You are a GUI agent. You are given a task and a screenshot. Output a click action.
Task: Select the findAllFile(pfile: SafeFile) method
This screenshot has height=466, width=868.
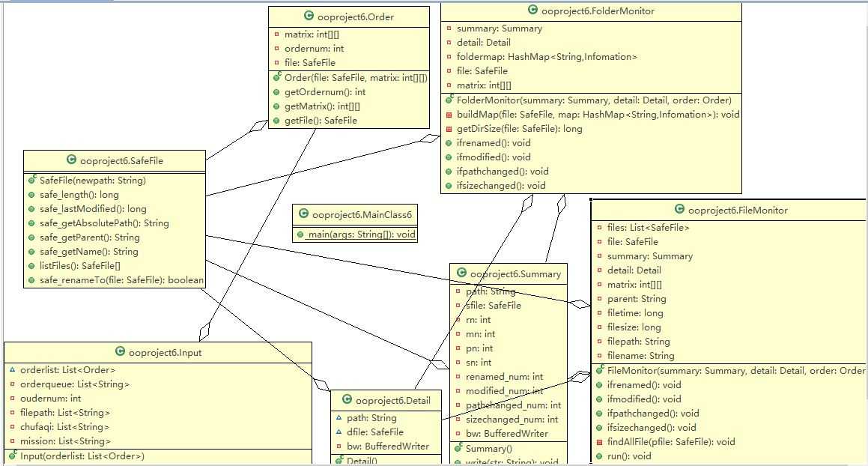point(671,442)
